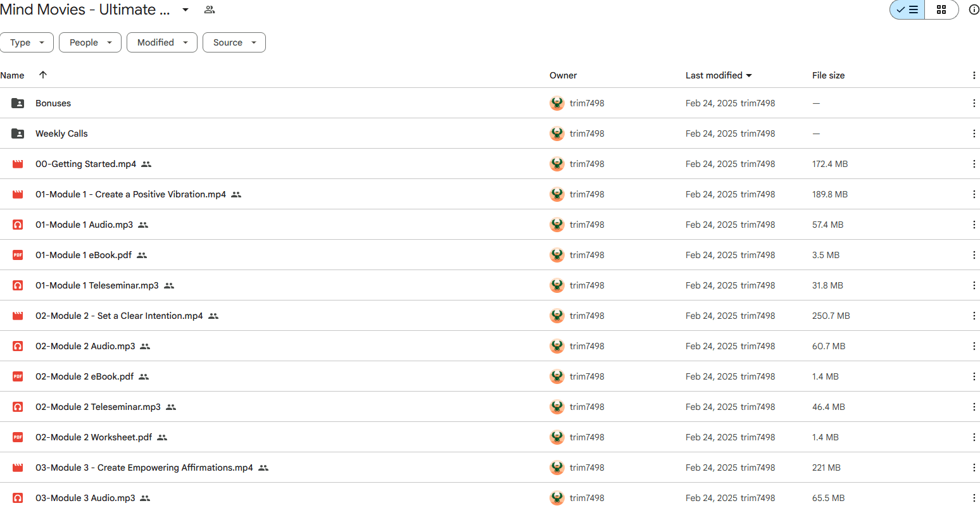Open the Source filter dropdown

(234, 42)
